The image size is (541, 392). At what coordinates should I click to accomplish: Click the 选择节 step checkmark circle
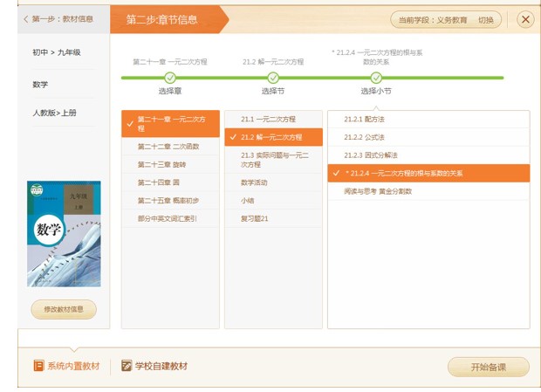click(x=273, y=78)
